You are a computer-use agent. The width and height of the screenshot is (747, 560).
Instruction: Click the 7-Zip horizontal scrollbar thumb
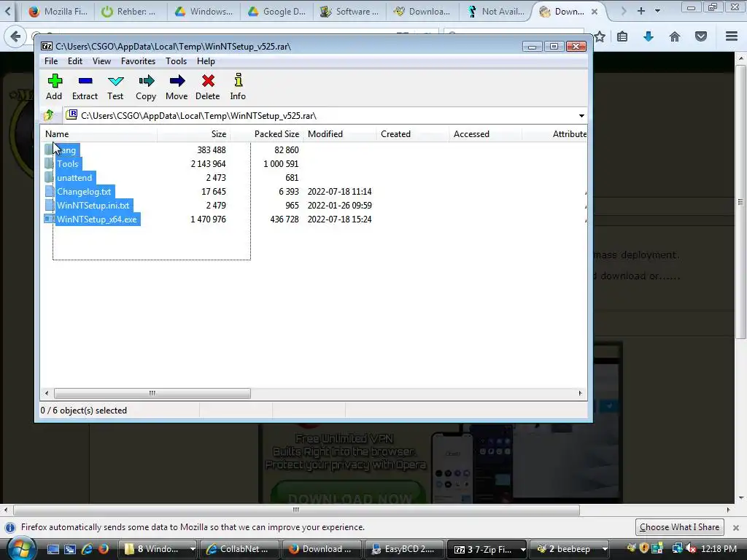pyautogui.click(x=152, y=393)
